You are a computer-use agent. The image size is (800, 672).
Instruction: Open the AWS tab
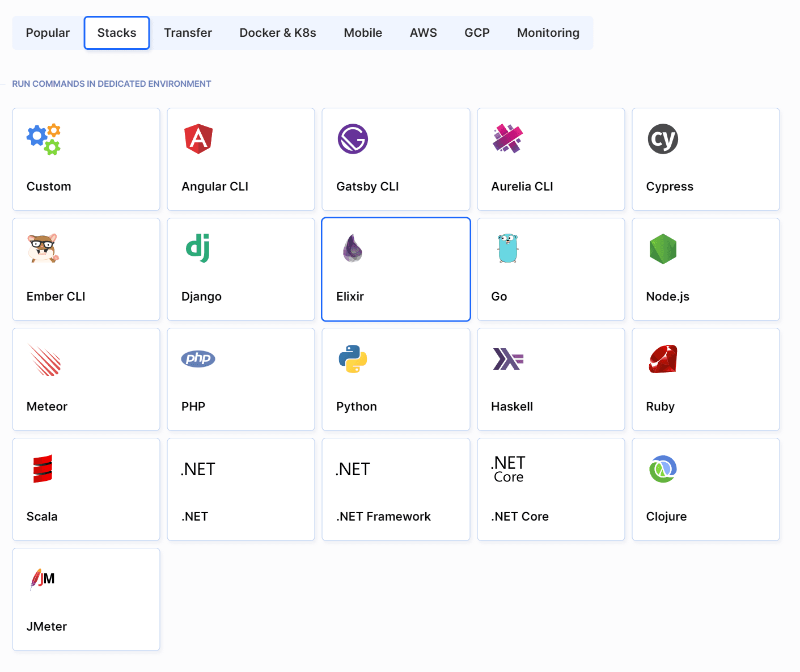pos(423,33)
